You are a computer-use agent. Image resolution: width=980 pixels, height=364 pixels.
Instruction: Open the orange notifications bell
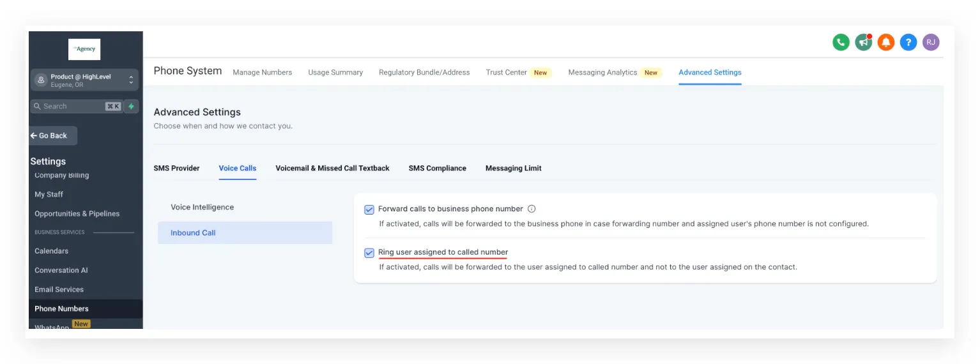pos(885,43)
